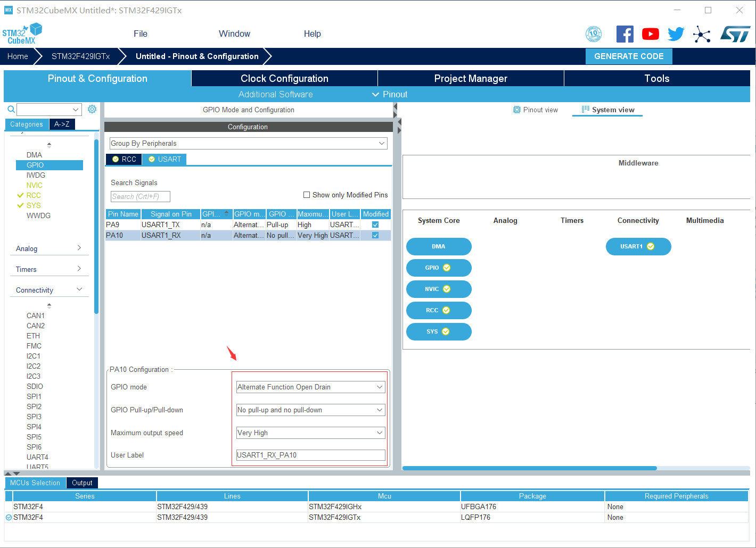Click the User Label input field
The height and width of the screenshot is (548, 756).
tap(310, 455)
